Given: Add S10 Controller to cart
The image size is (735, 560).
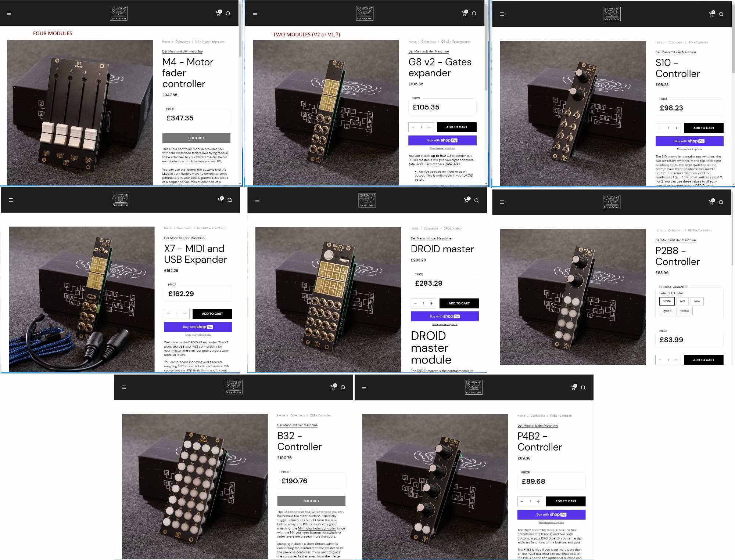Looking at the screenshot, I should click(704, 128).
